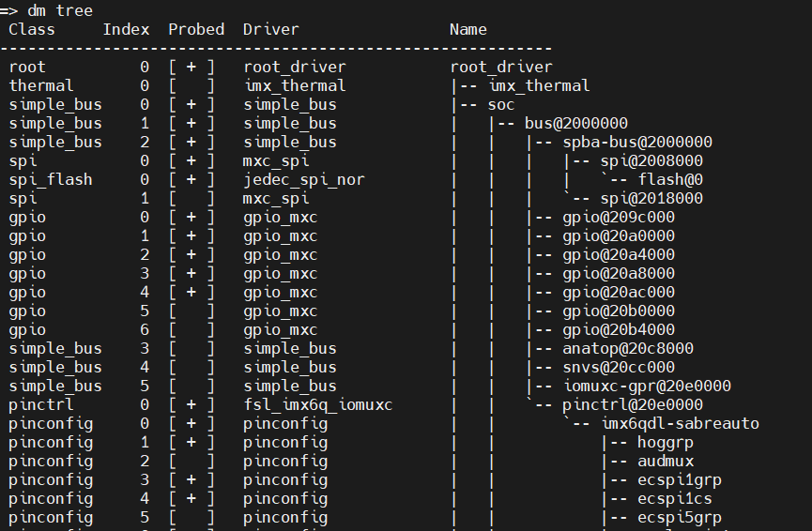Screen dimensions: 812x531
Task: Click 'gpio_mxc' driver in gpio@20b4000 row
Action: tap(280, 329)
